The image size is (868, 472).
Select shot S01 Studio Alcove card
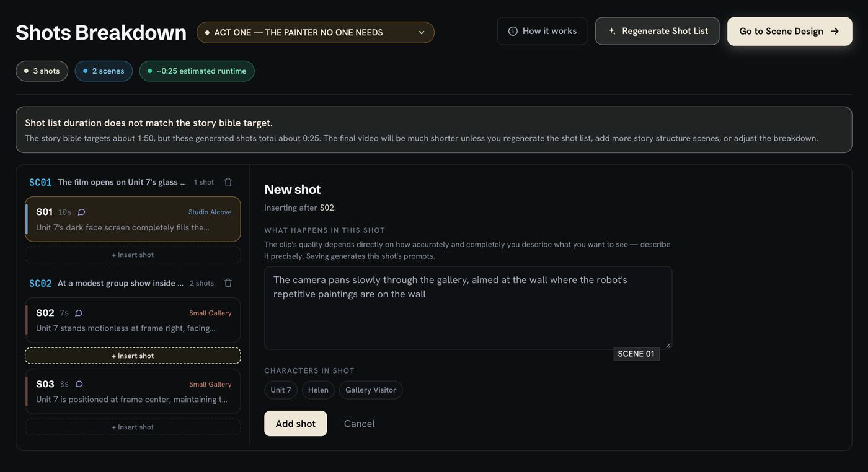[x=133, y=219]
